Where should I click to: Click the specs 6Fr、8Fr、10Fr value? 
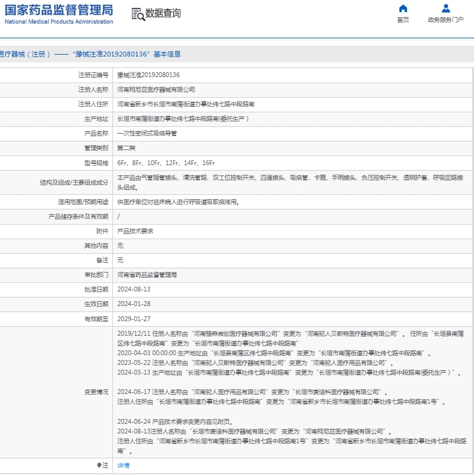[166, 163]
